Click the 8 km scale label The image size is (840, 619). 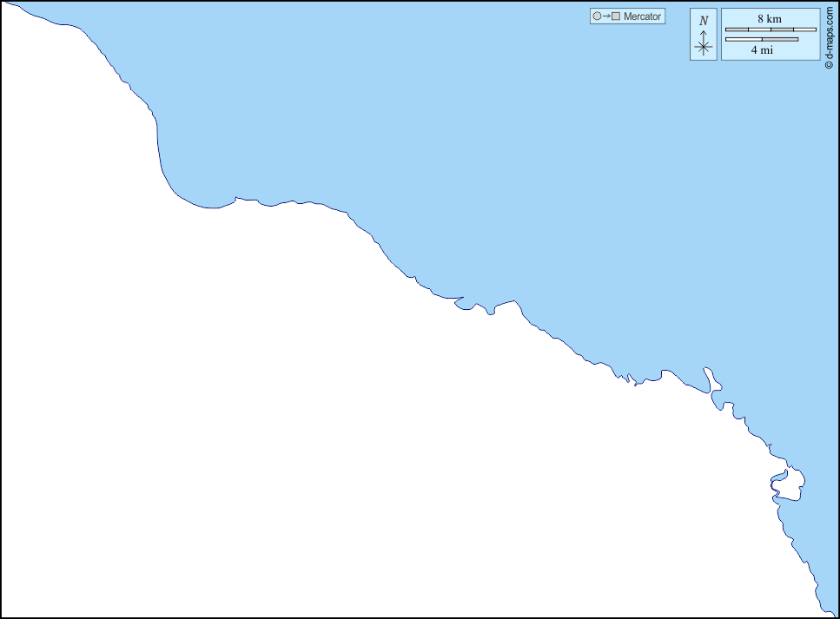[770, 18]
